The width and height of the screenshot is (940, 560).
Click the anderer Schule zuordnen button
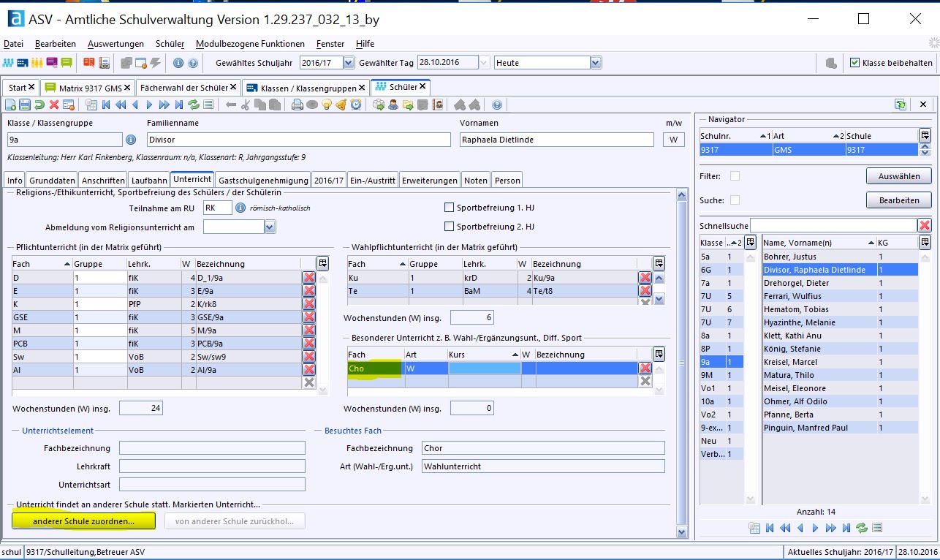click(x=83, y=521)
